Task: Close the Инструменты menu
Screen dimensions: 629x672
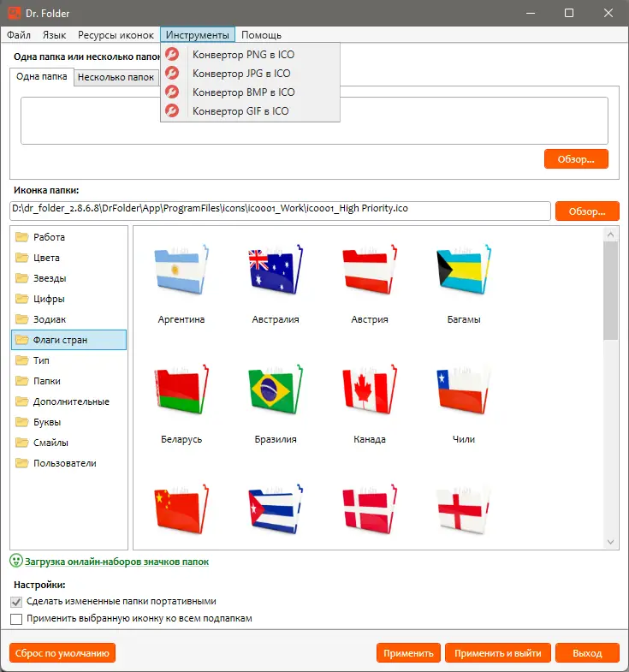Action: click(x=198, y=35)
